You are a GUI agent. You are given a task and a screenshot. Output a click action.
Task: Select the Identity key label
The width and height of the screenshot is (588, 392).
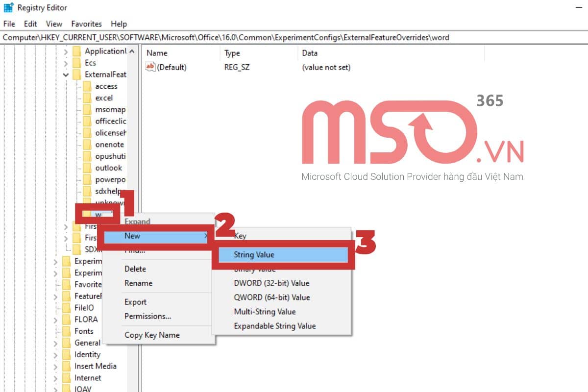[x=87, y=355]
